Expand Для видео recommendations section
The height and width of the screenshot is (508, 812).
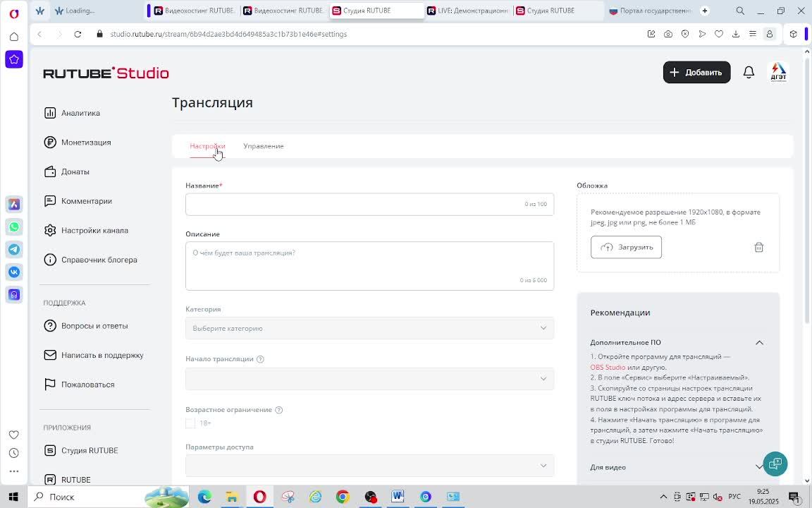759,467
